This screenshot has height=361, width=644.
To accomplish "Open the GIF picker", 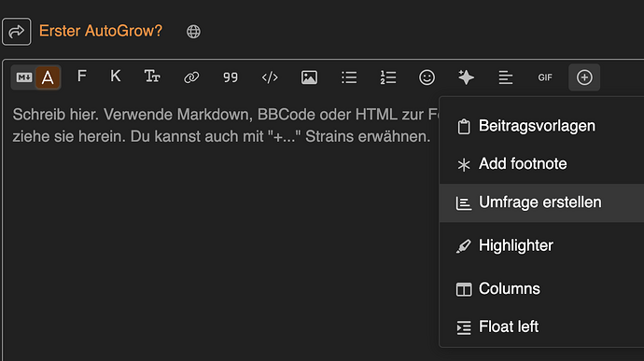I will (545, 77).
